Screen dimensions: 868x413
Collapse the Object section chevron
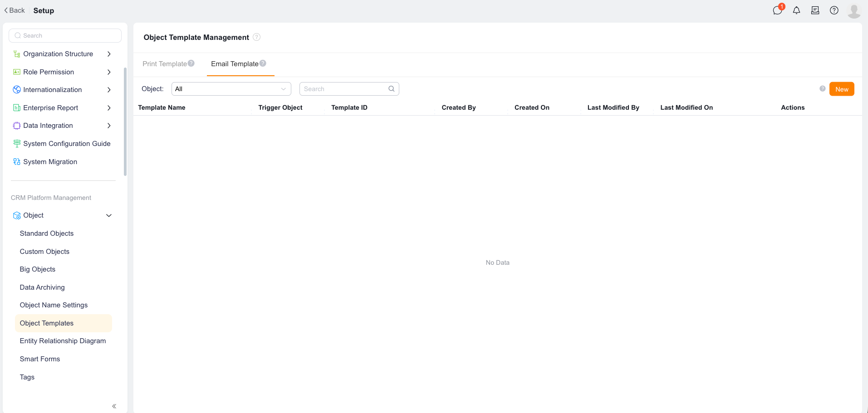pos(109,215)
